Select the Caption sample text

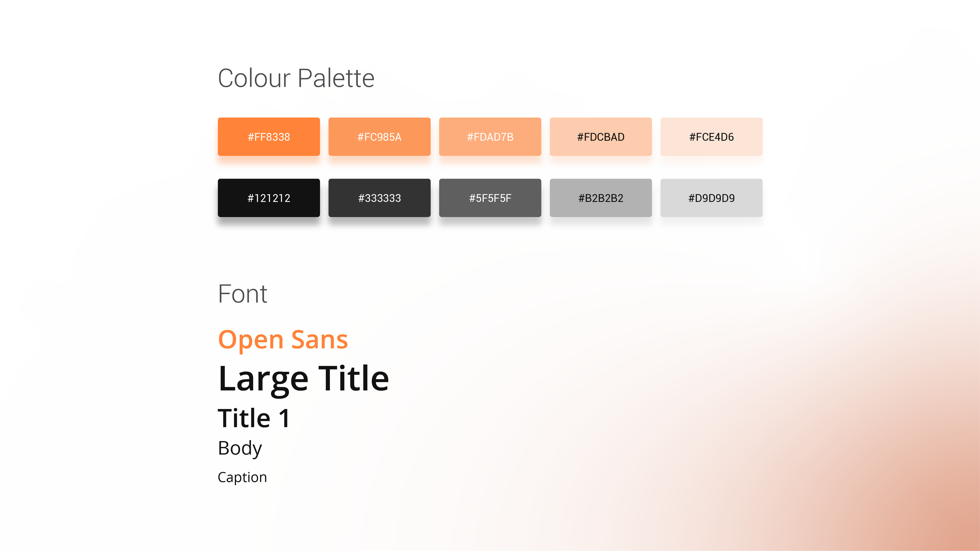242,478
